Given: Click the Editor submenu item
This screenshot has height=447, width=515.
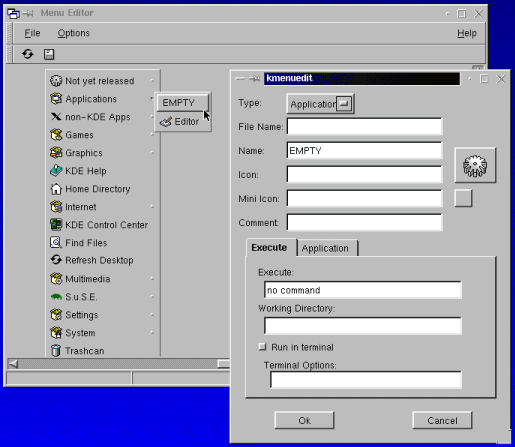Looking at the screenshot, I should (183, 122).
